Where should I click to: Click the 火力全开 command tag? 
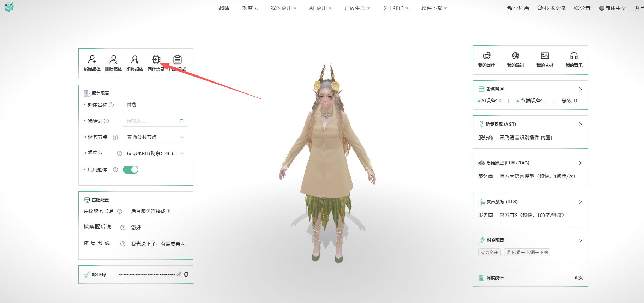click(x=489, y=253)
